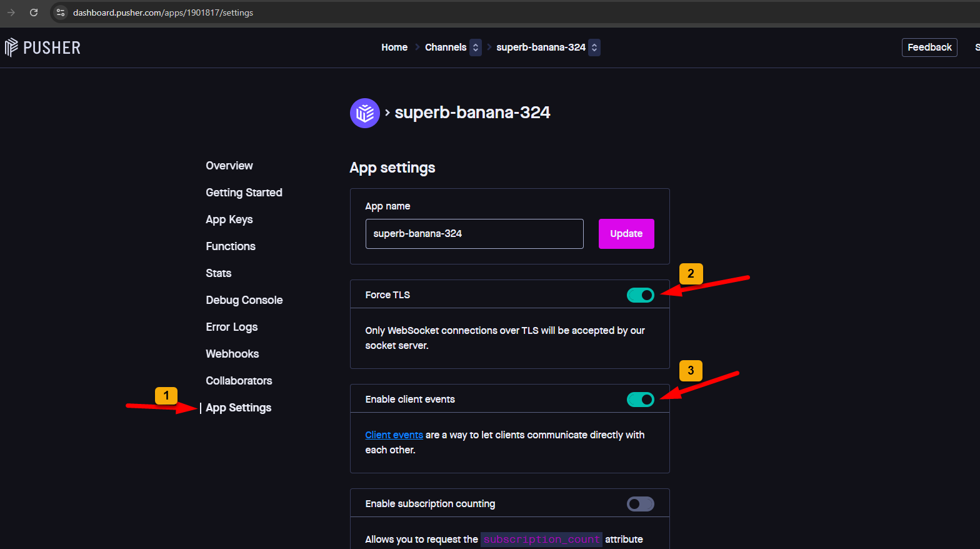The width and height of the screenshot is (980, 549).
Task: Click the Force TLS label
Action: [387, 295]
